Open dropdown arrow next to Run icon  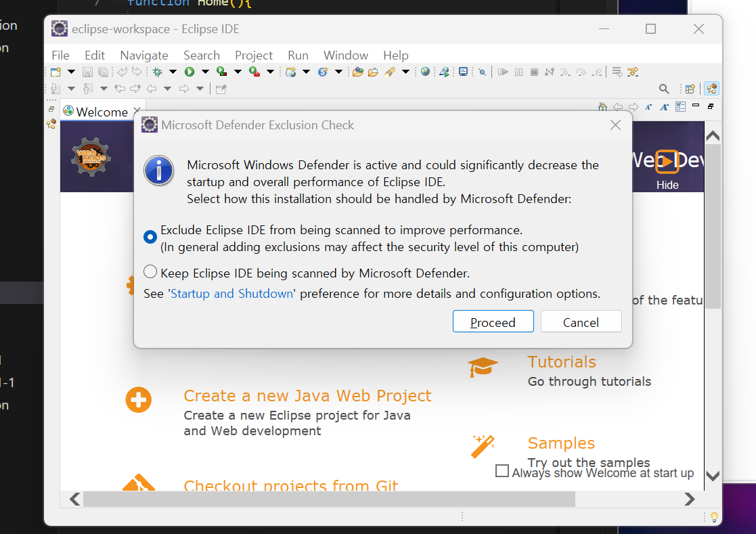(x=205, y=72)
